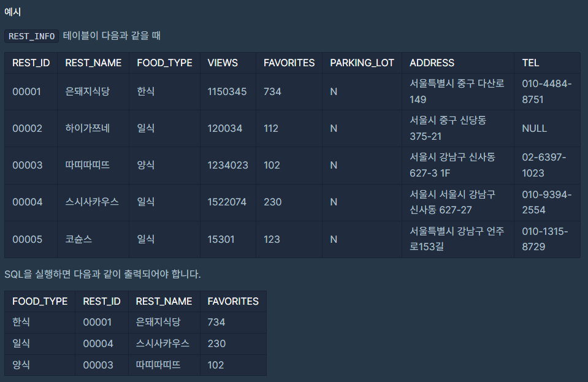Select the REST_ID header in REST_INFO table

point(31,63)
